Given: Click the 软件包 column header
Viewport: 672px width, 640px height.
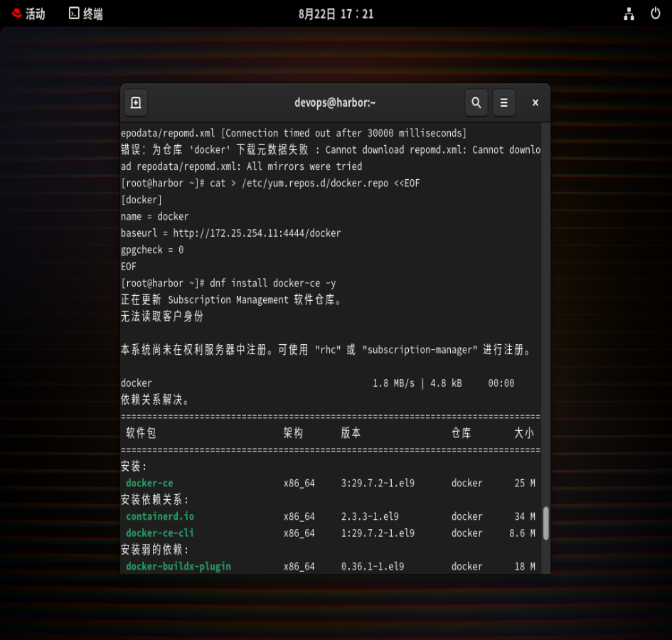Looking at the screenshot, I should click(141, 433).
